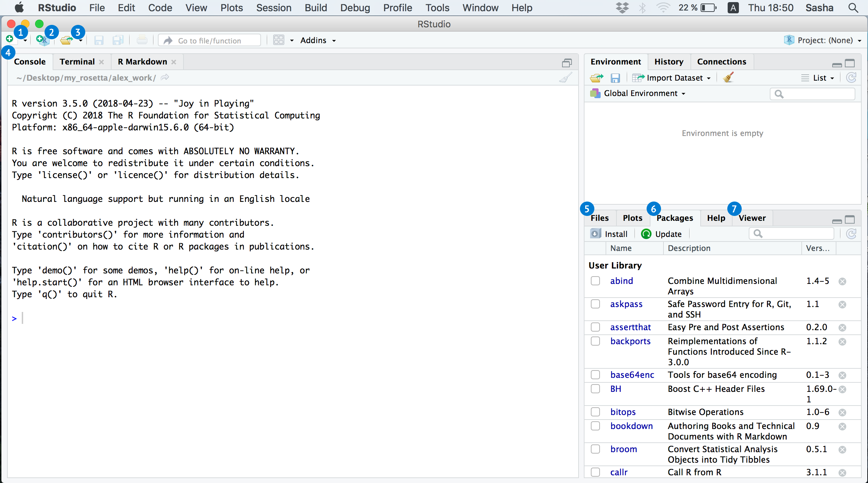This screenshot has height=483, width=868.
Task: Refresh the Packages list
Action: [852, 234]
